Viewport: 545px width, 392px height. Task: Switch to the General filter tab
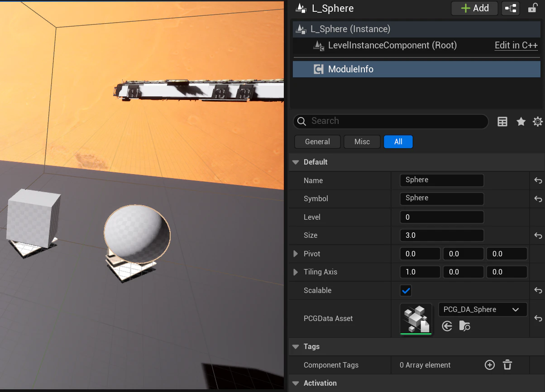[317, 142]
